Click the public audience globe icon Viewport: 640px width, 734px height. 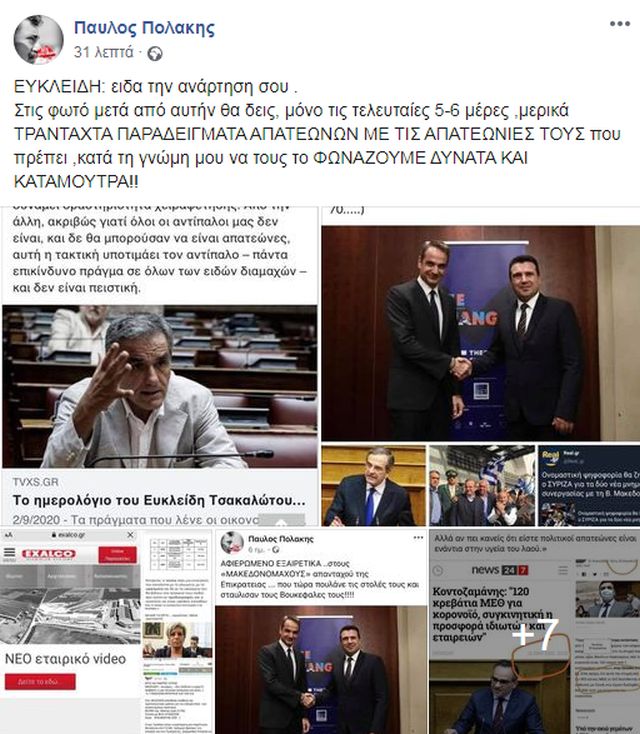(x=155, y=54)
